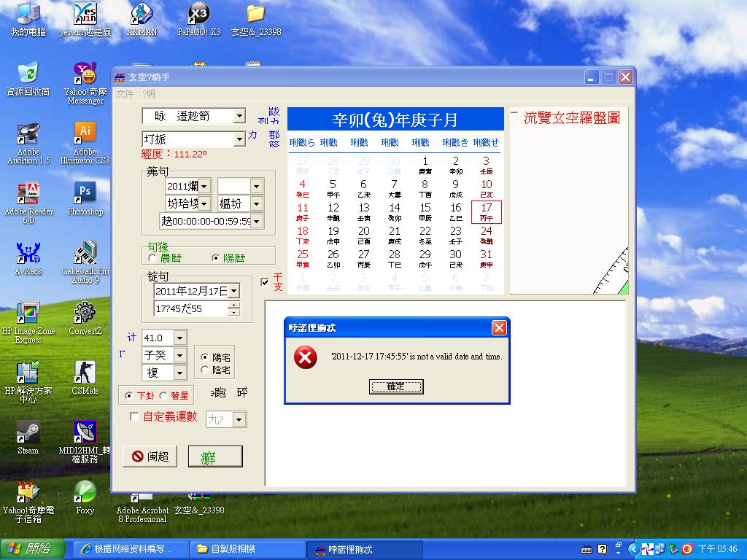Choose the 陰宅 radio option
The image size is (747, 560).
coord(204,370)
